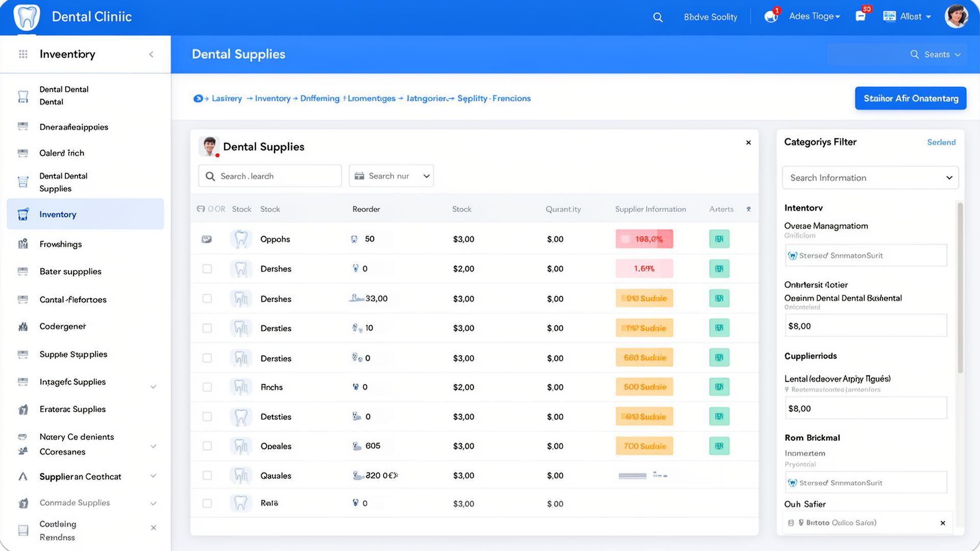Open the Search Information dropdown
This screenshot has height=551, width=980.
coord(870,178)
